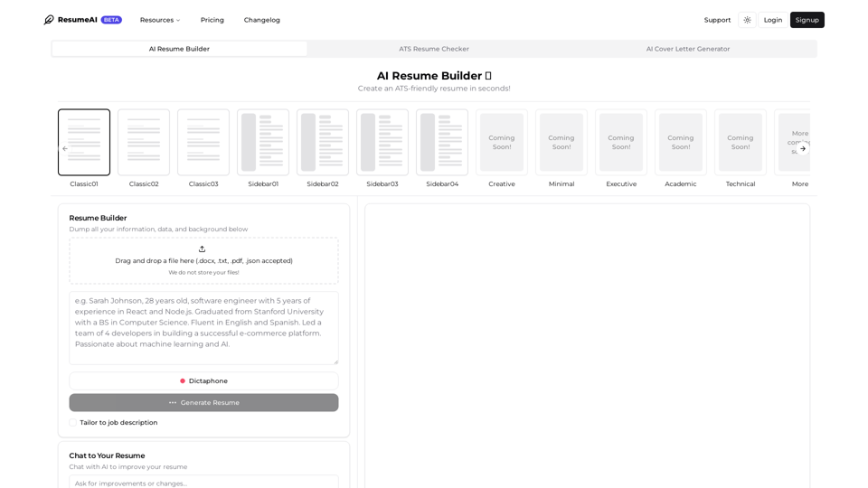Click the upload icon in drop zone
The width and height of the screenshot is (868, 488).
coord(202,249)
